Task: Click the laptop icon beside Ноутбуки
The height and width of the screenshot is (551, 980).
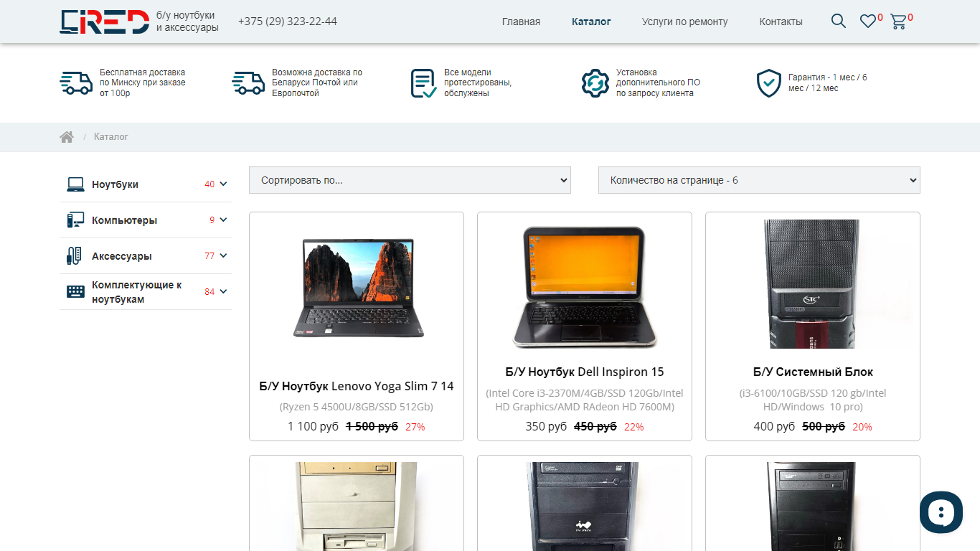Action: [75, 184]
